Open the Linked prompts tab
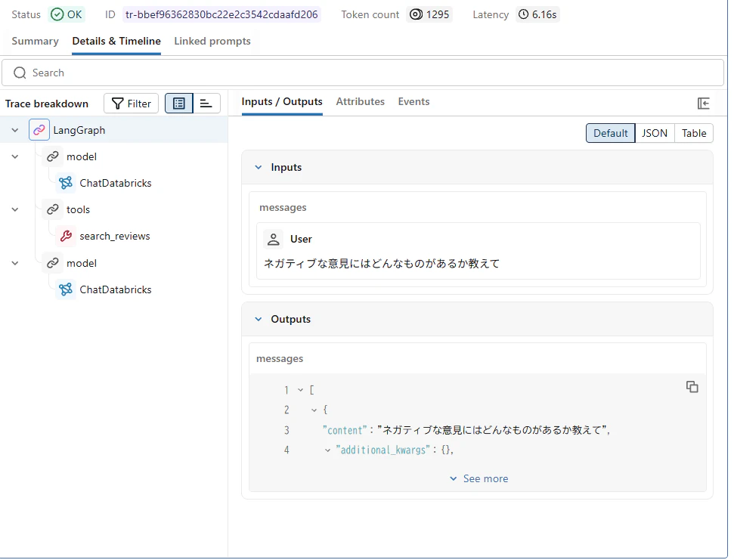The height and width of the screenshot is (560, 734). pos(212,41)
